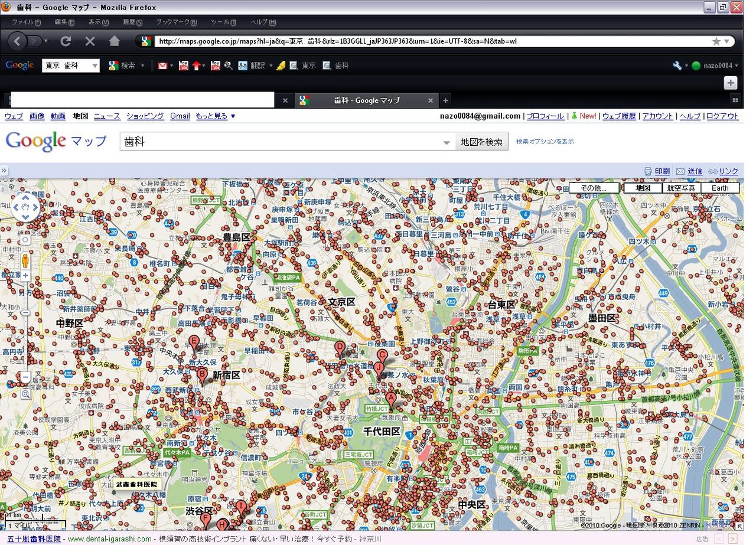Click the first YouTube icon in Google Toolbar
The height and width of the screenshot is (545, 756).
183,66
